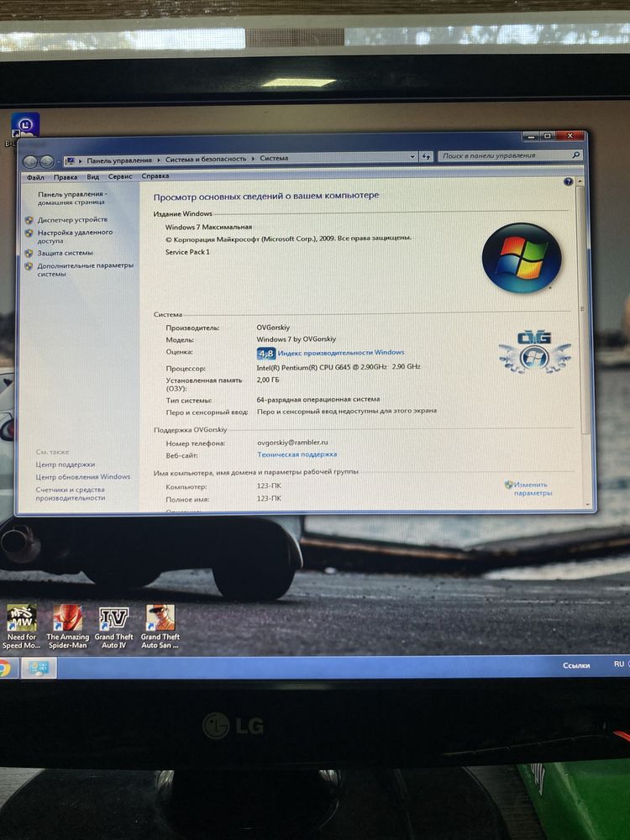Click the control panel icon in address bar

click(x=71, y=160)
